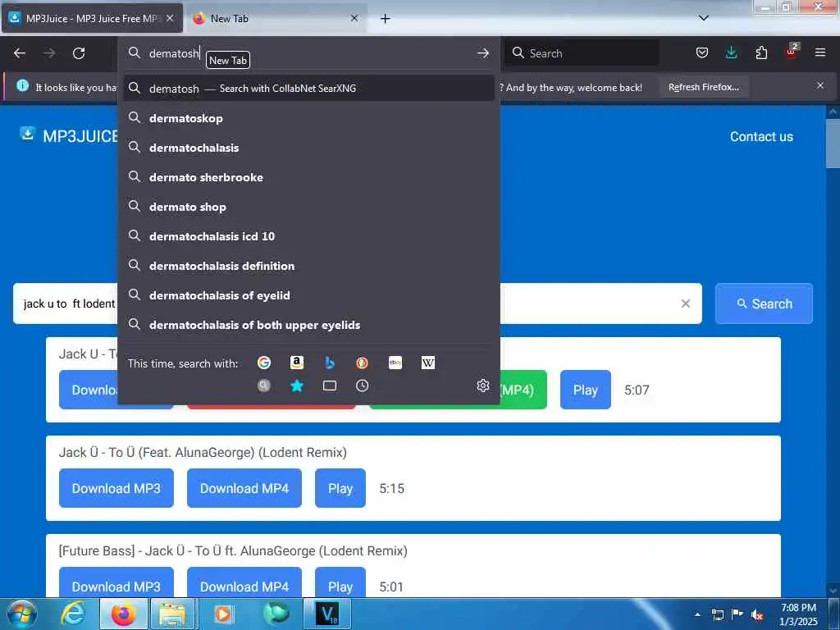Search bookmarks using the star icon
840x630 pixels.
(x=297, y=386)
